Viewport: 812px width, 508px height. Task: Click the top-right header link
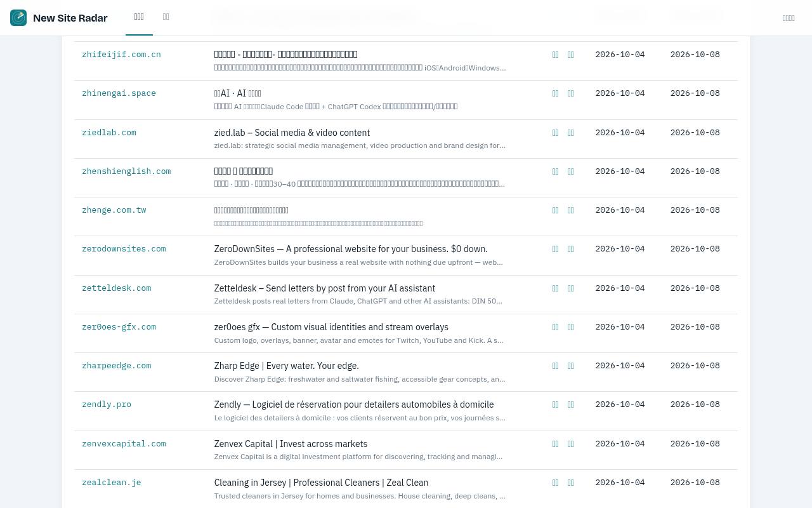pos(789,18)
